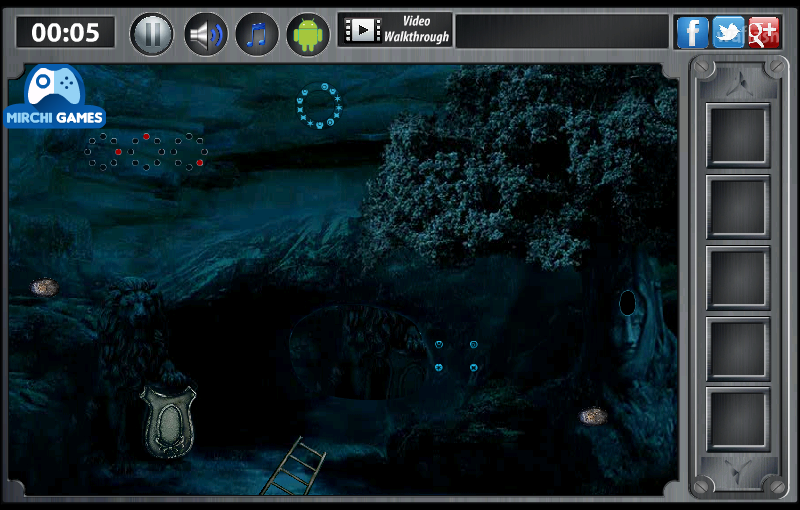Click the game timer display
Screen dimensions: 800x510
65,33
